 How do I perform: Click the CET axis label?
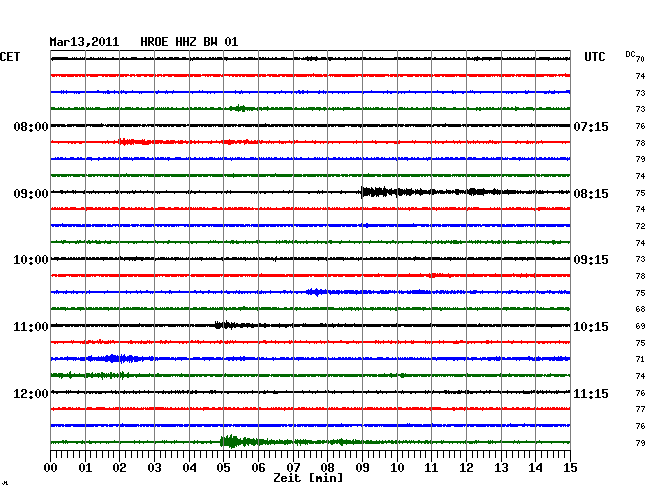[x=10, y=57]
